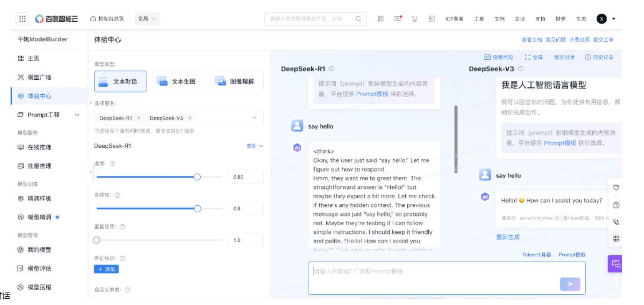Click the info icon beside DeepSeek-V3 title

[x=521, y=69]
